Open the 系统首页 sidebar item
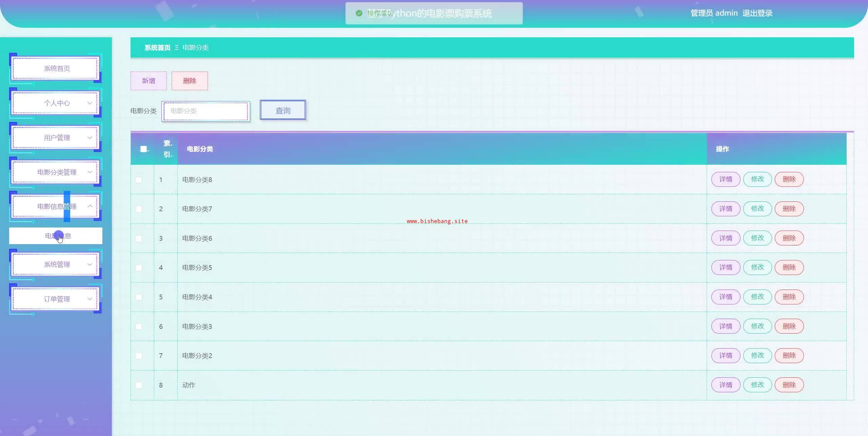This screenshot has height=436, width=868. tap(56, 68)
